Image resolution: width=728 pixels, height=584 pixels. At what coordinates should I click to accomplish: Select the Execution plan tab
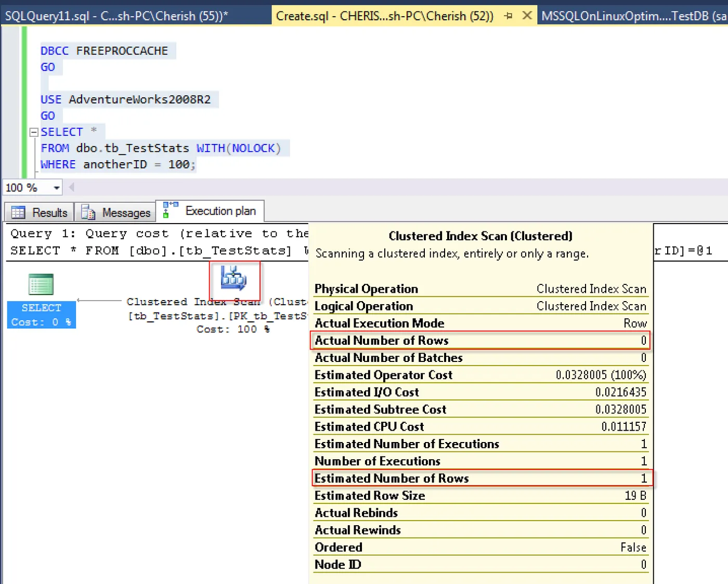(210, 211)
